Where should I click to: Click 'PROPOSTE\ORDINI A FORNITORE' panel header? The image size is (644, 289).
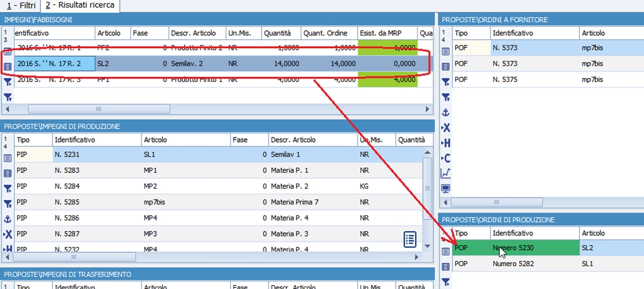(542, 20)
